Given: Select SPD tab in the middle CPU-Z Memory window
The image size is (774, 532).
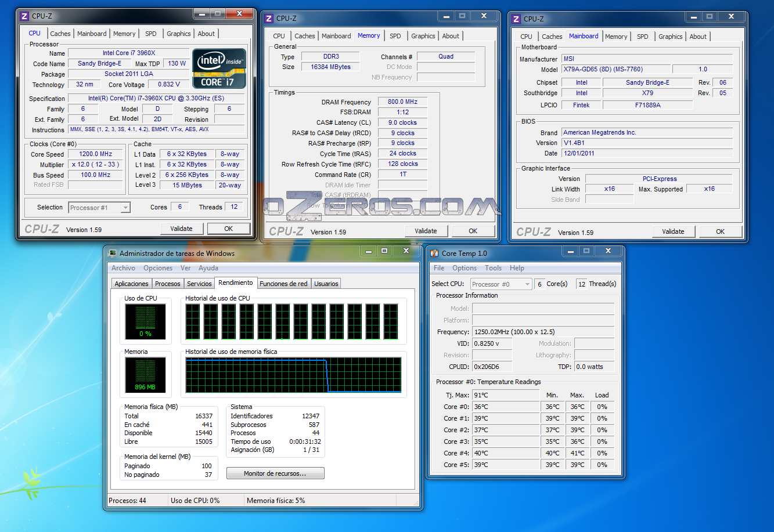Looking at the screenshot, I should (395, 36).
